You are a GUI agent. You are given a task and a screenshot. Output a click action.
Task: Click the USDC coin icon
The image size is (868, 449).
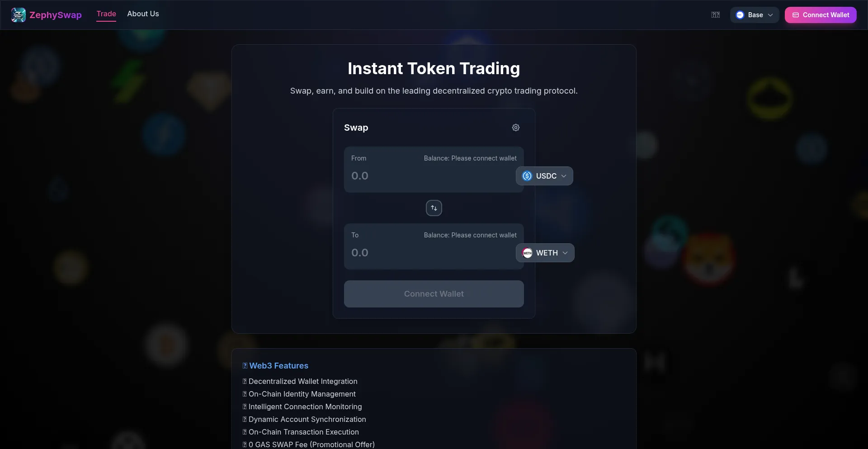tap(527, 176)
